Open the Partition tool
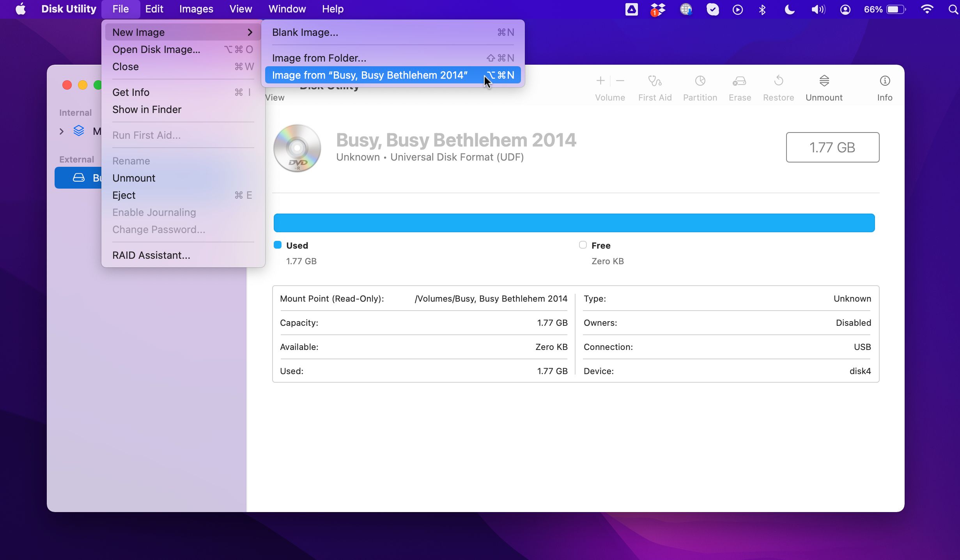Screen dimensions: 960x560 click(700, 87)
